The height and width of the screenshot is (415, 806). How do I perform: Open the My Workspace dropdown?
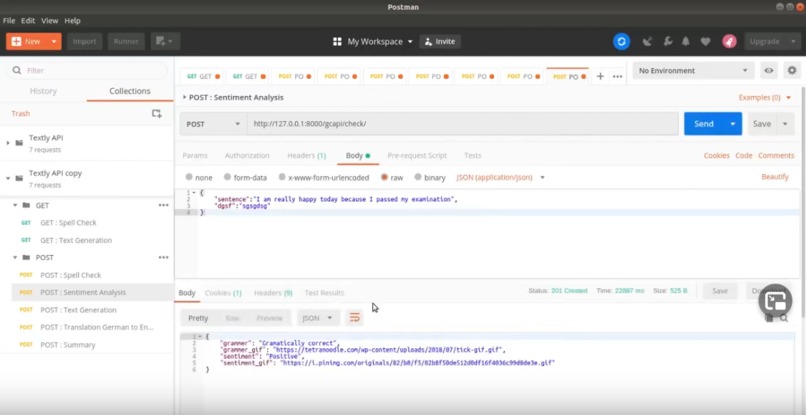(x=380, y=42)
